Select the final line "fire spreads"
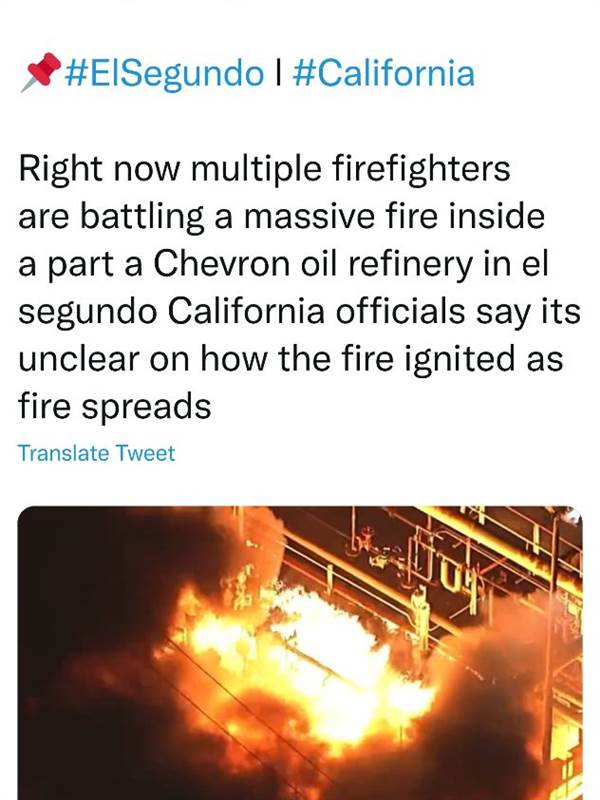Image resolution: width=600 pixels, height=800 pixels. pyautogui.click(x=115, y=408)
